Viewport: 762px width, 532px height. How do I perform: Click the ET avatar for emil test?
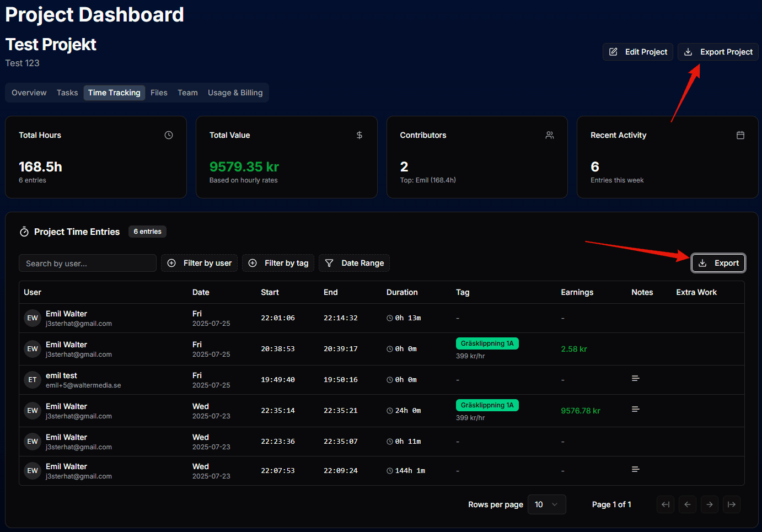pyautogui.click(x=33, y=380)
